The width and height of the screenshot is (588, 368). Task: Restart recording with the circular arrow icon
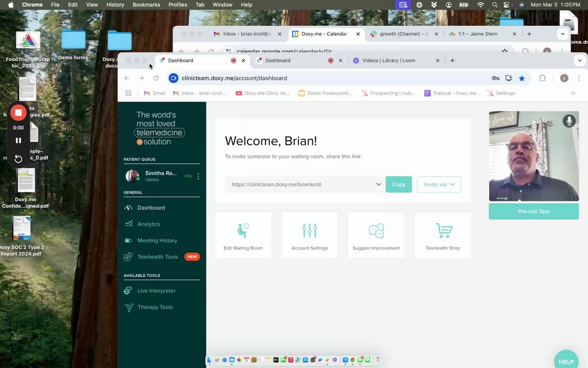click(18, 159)
